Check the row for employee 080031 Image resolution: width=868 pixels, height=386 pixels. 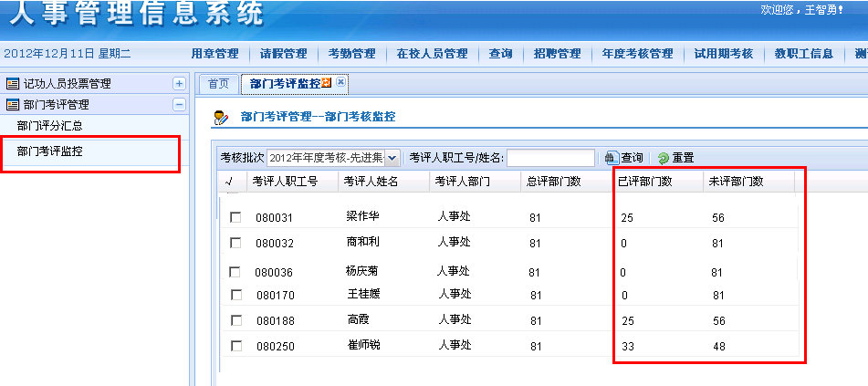tap(236, 217)
